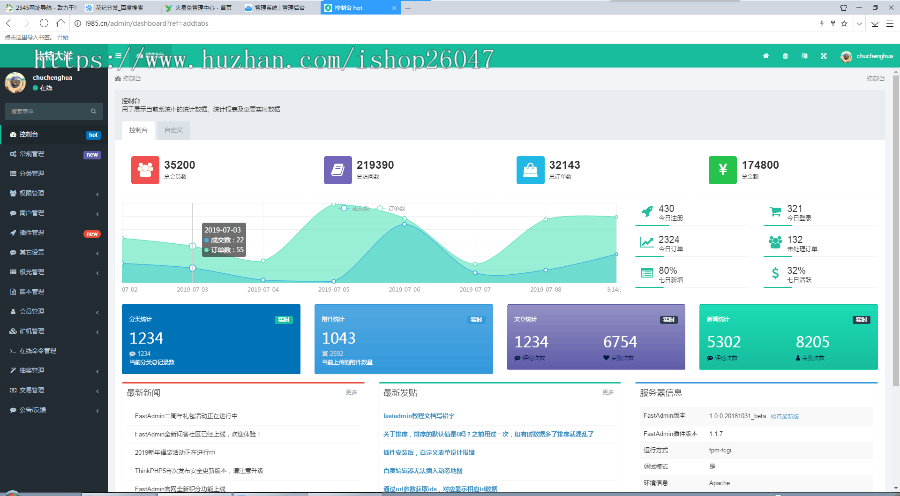Click the purple stat card's 6754 value
This screenshot has height=496, width=900.
pyautogui.click(x=620, y=342)
